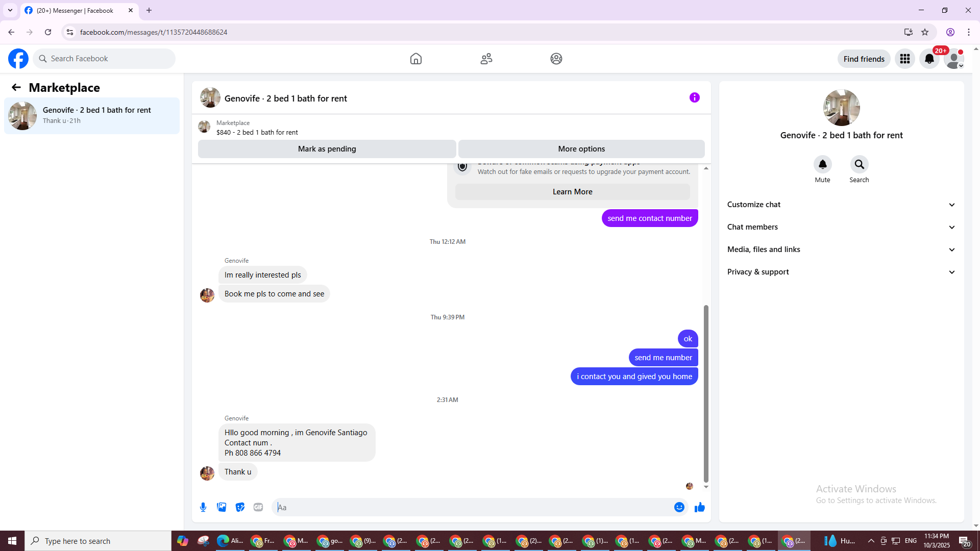Screen dimensions: 980x551
Task: Open the Windows notification center
Action: pyautogui.click(x=964, y=541)
